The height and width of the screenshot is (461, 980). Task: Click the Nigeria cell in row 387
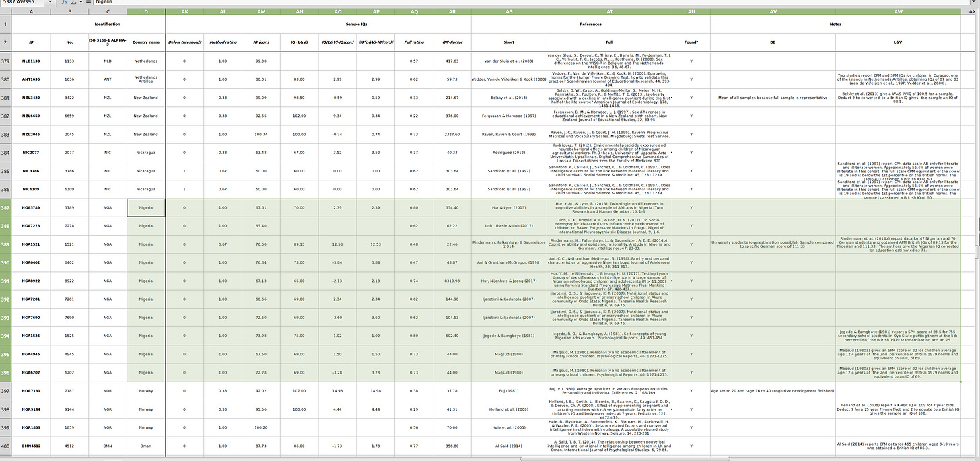(x=146, y=207)
